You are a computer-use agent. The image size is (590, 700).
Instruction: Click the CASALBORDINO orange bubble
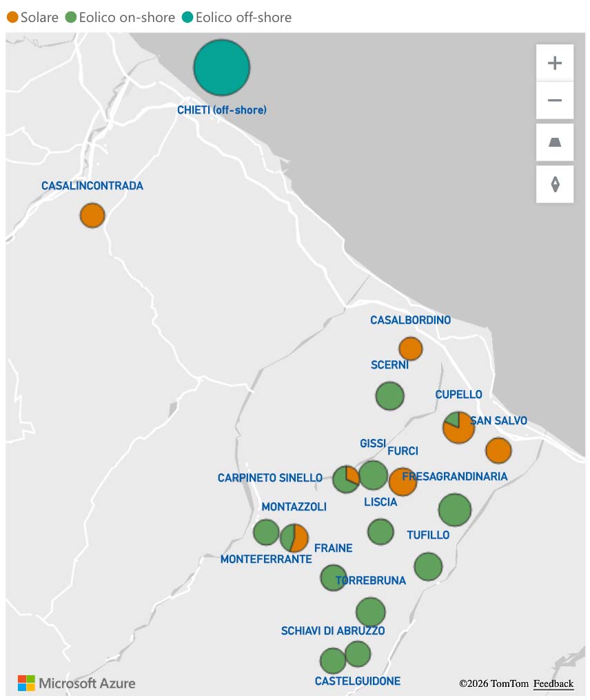click(410, 349)
